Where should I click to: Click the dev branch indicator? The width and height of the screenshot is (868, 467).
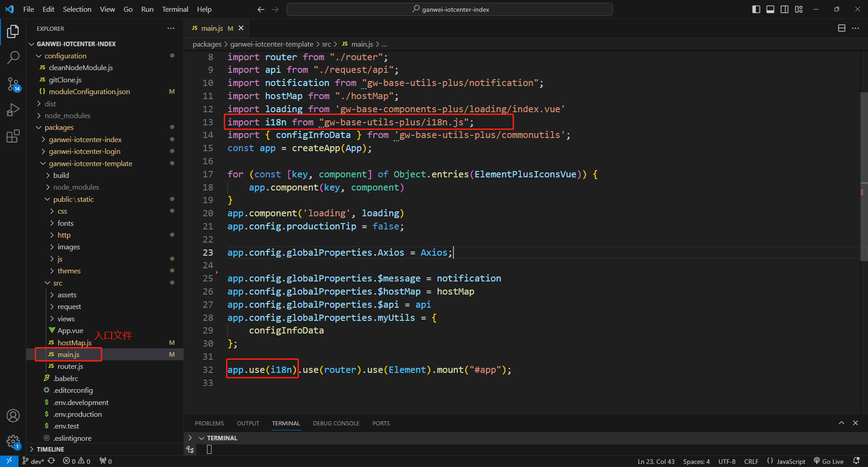coord(33,461)
